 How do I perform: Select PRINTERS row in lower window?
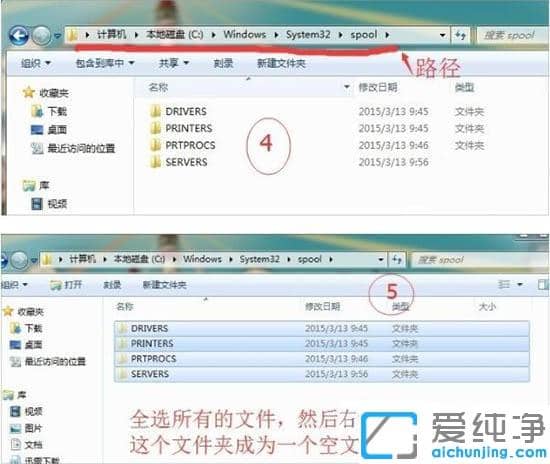coord(322,344)
